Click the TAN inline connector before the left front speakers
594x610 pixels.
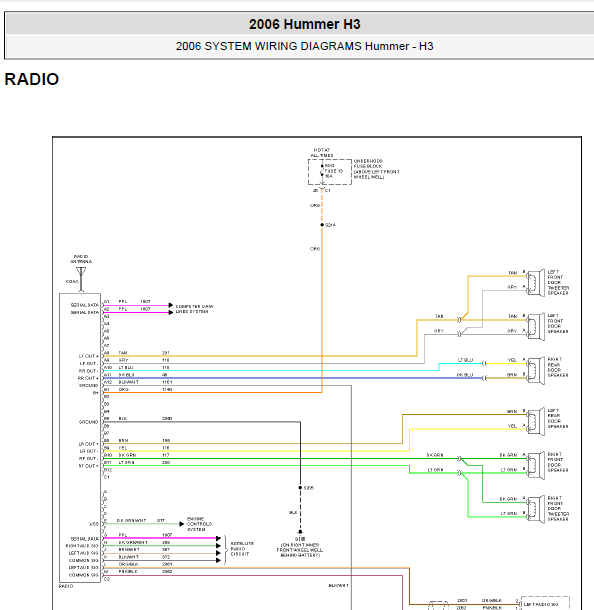tap(459, 320)
